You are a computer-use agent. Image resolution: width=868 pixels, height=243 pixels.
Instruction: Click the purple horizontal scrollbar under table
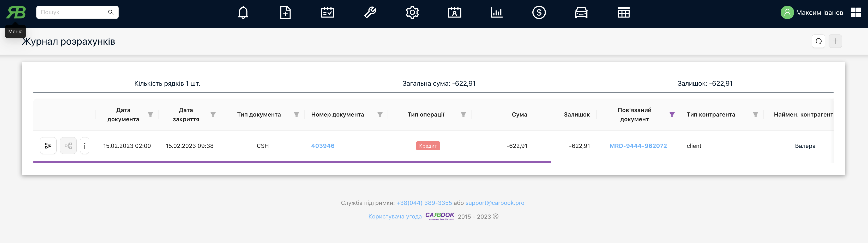(292, 162)
